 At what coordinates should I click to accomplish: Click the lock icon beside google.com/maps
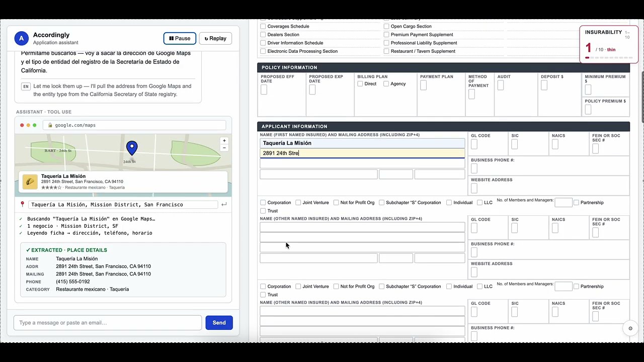[50, 125]
